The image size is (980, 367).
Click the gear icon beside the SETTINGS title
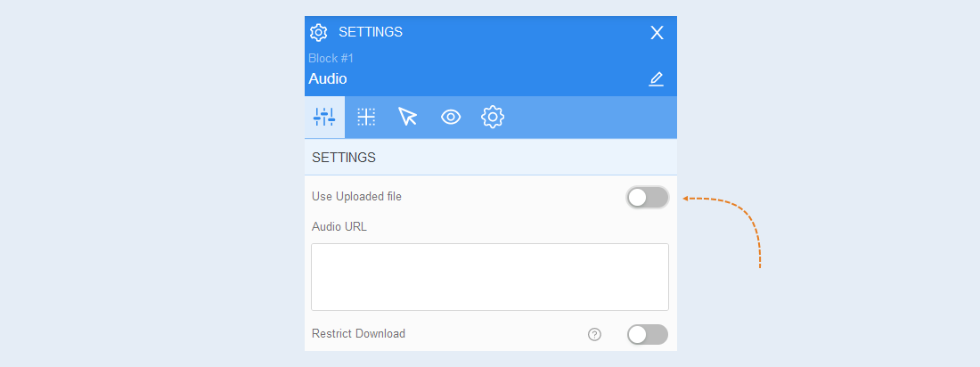319,32
